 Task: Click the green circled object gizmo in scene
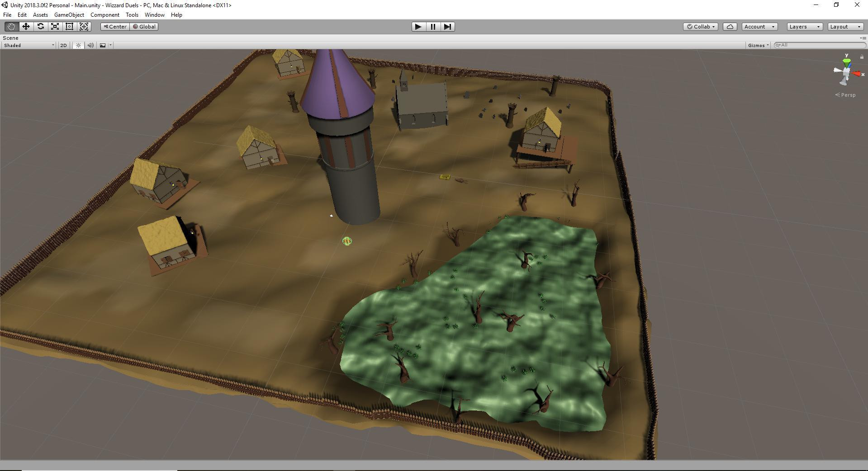pyautogui.click(x=347, y=241)
